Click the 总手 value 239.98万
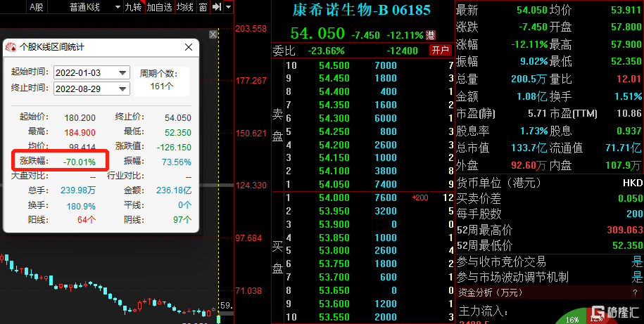The width and height of the screenshot is (644, 324). click(78, 190)
